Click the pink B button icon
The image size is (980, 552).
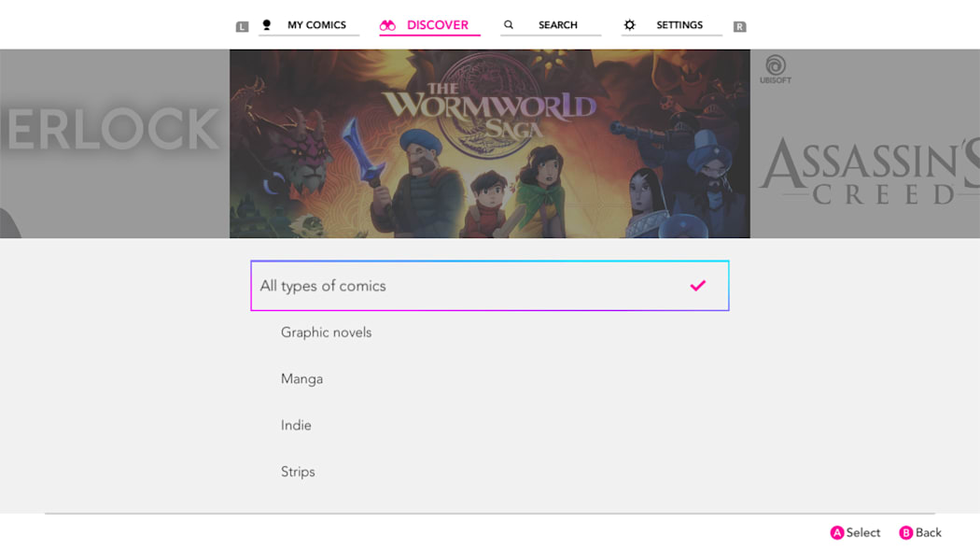click(905, 532)
